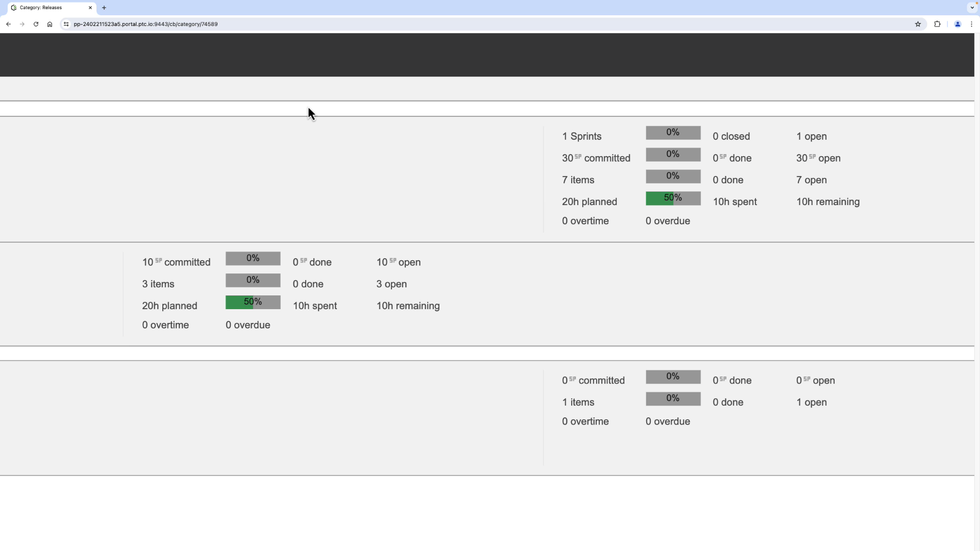Click the 3 items 0% progress bar

253,280
